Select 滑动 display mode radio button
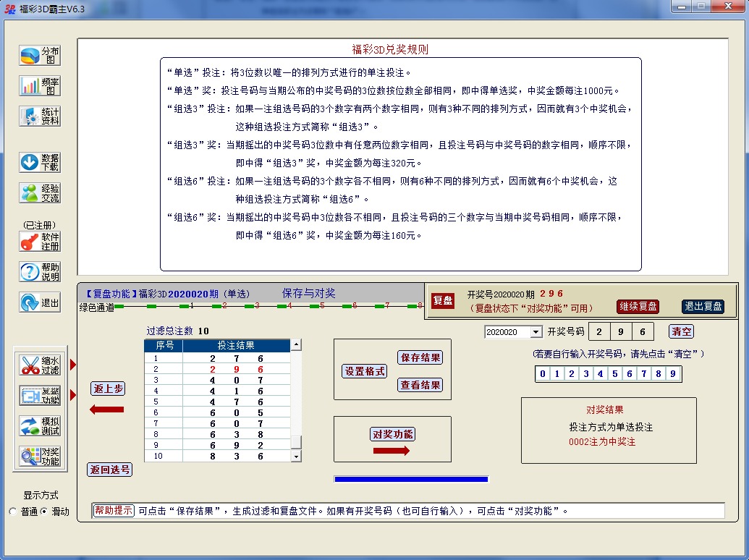This screenshot has height=560, width=749. [43, 512]
